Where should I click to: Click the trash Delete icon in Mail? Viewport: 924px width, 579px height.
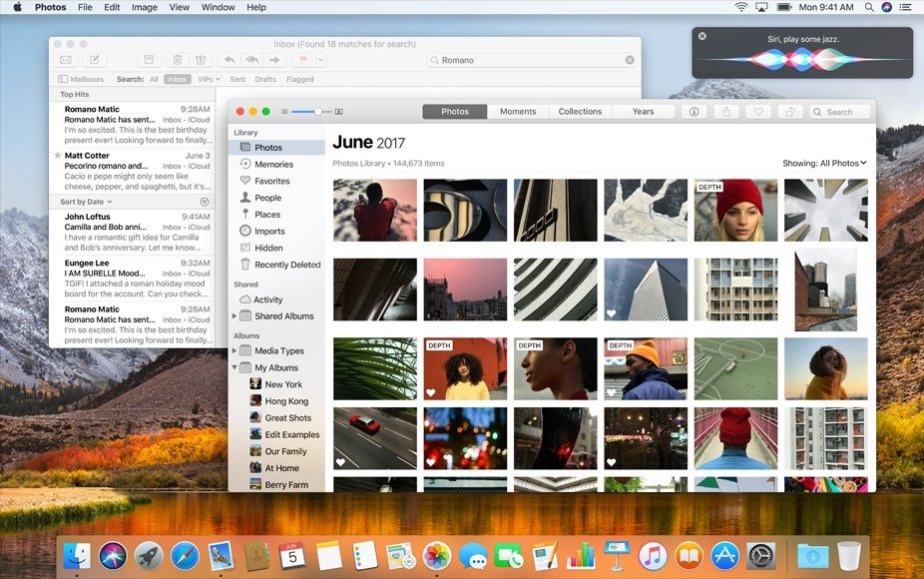[x=176, y=60]
